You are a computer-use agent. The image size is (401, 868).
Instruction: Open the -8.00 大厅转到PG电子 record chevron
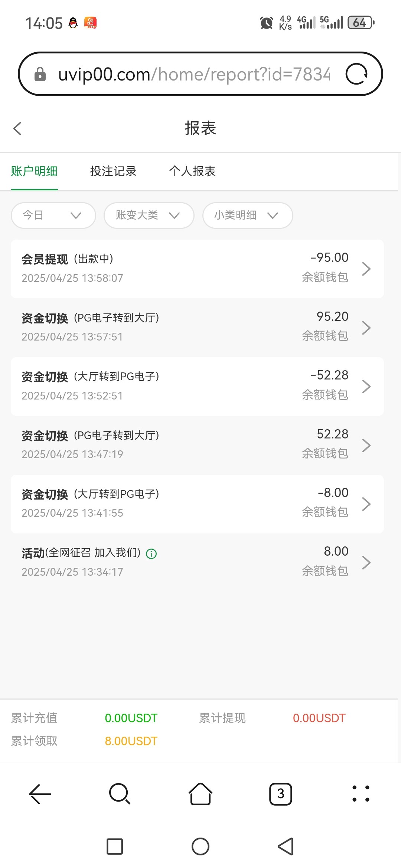pyautogui.click(x=366, y=504)
